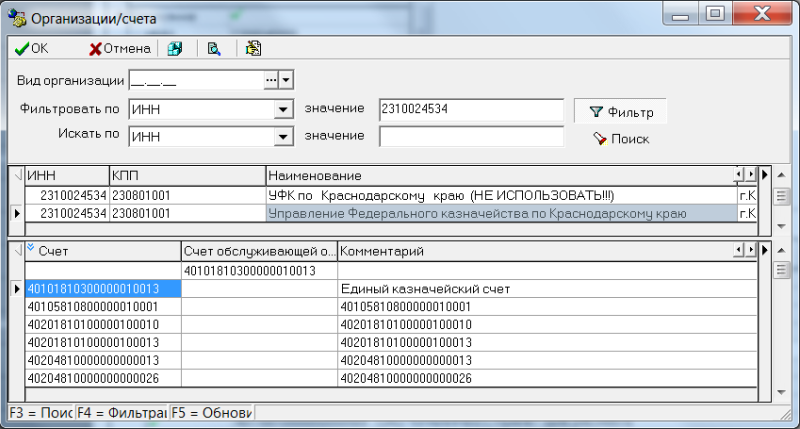Open the Фильтровать по dropdown

(283, 109)
